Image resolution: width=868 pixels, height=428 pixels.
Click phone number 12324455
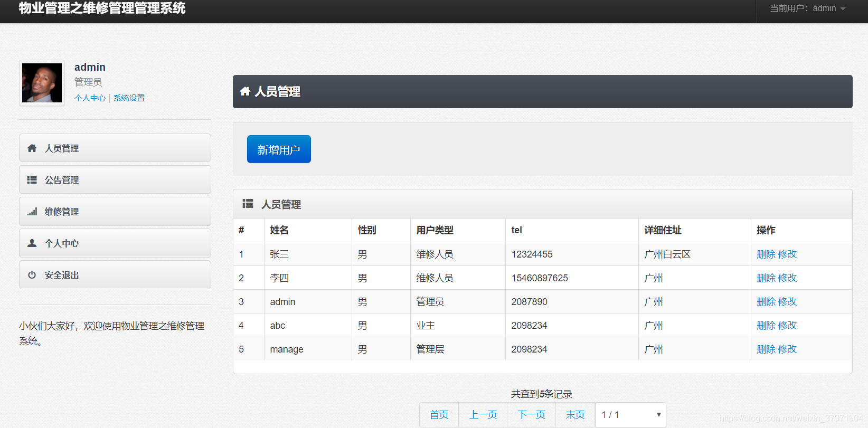tap(532, 254)
